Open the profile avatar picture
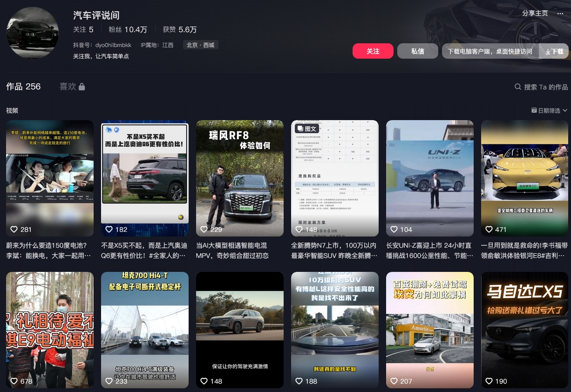 [x=33, y=33]
